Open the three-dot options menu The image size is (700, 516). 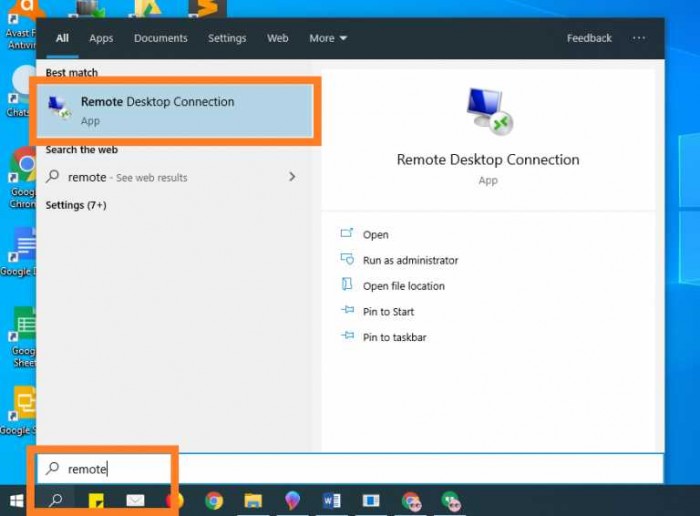coord(638,38)
